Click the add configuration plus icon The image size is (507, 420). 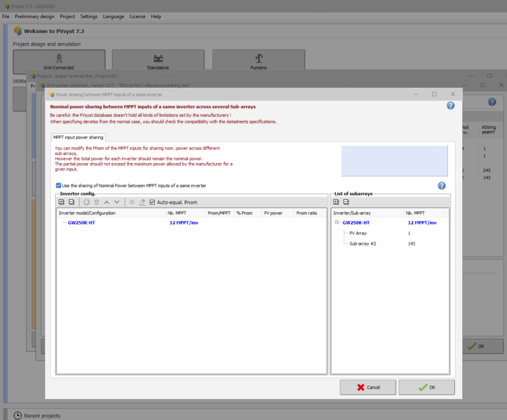[x=87, y=202]
